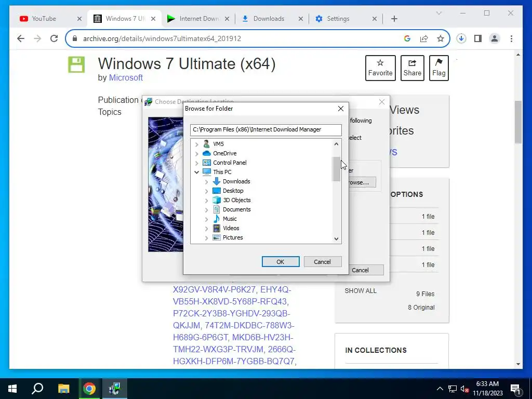The height and width of the screenshot is (399, 532).
Task: Open the tab search dropdown
Action: point(438,13)
